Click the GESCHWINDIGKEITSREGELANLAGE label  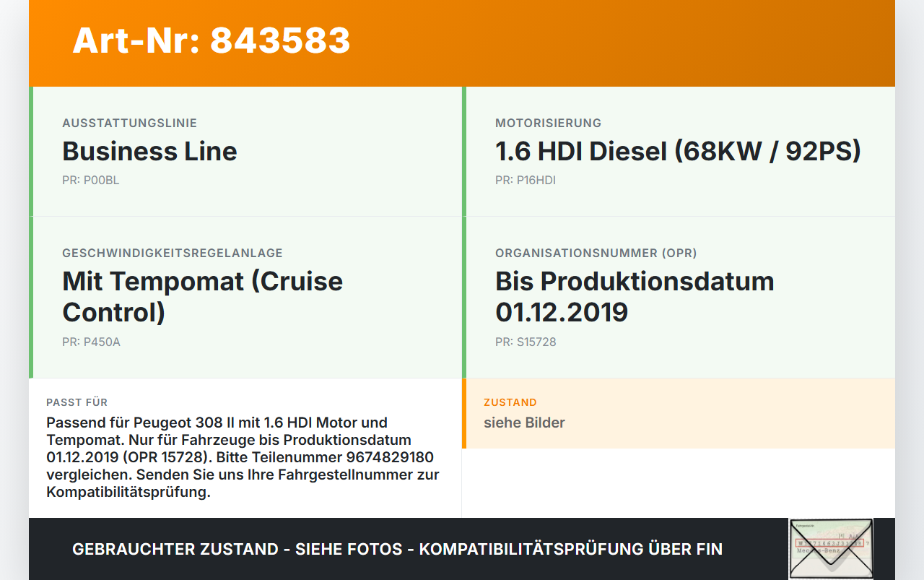(173, 254)
